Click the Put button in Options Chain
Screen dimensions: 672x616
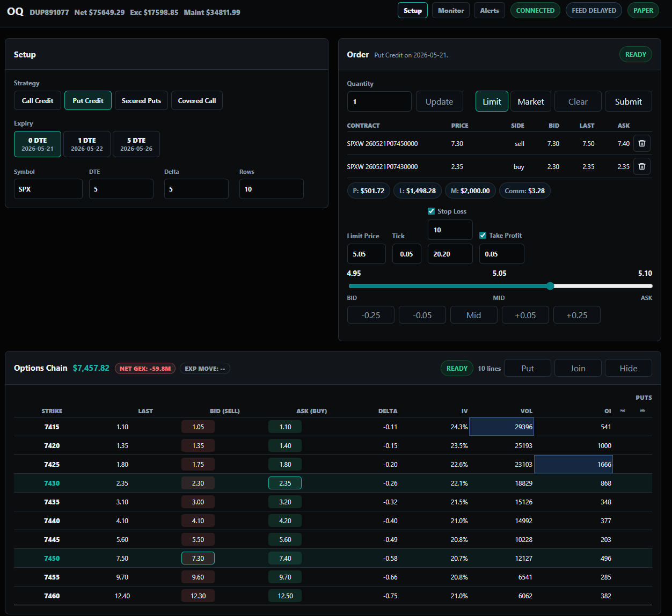pos(528,368)
